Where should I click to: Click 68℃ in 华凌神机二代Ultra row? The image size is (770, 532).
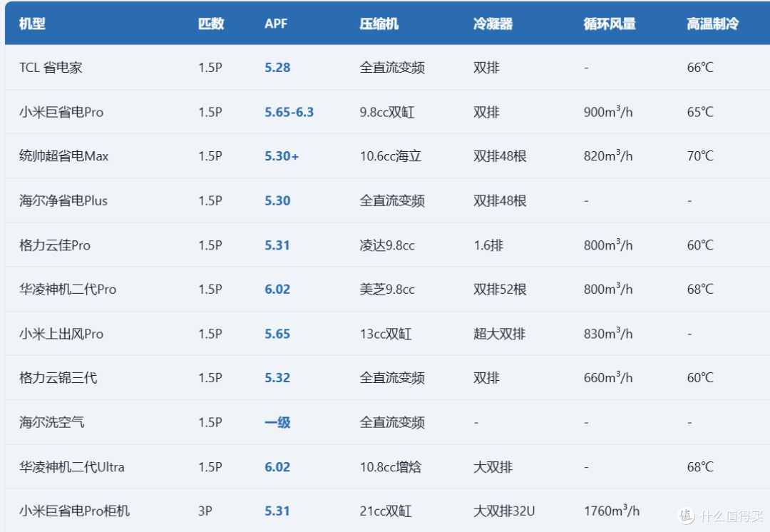click(x=700, y=466)
